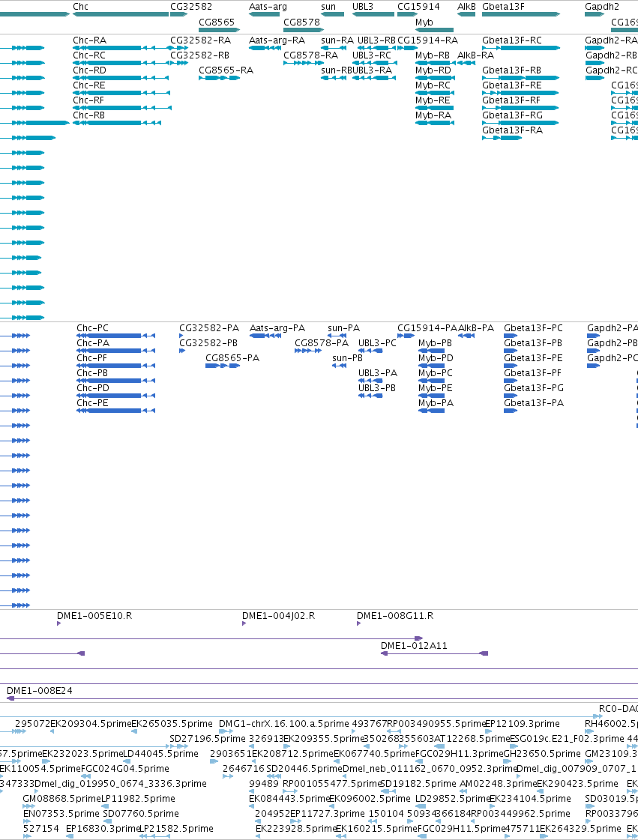Select protein Chc-PC
The width and height of the screenshot is (638, 840).
point(93,328)
